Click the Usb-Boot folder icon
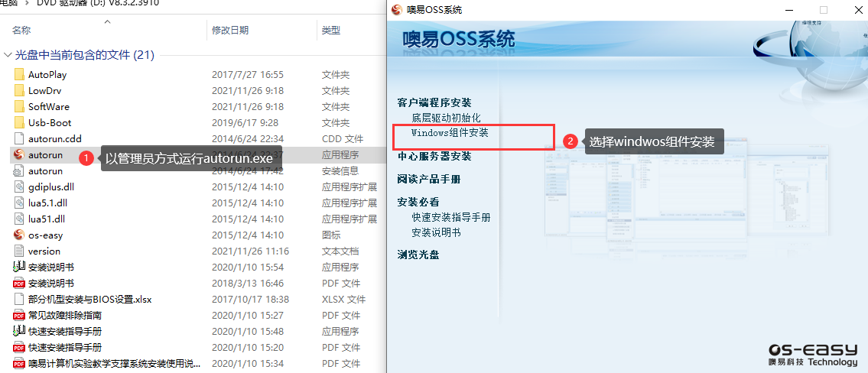868x373 pixels. pos(20,123)
